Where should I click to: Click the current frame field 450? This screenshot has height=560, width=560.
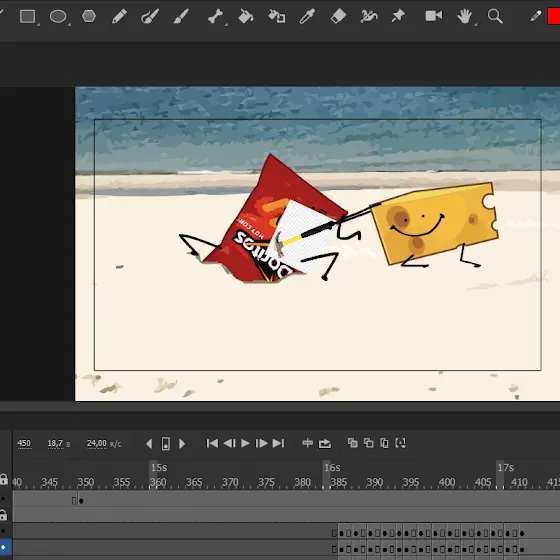tap(24, 443)
